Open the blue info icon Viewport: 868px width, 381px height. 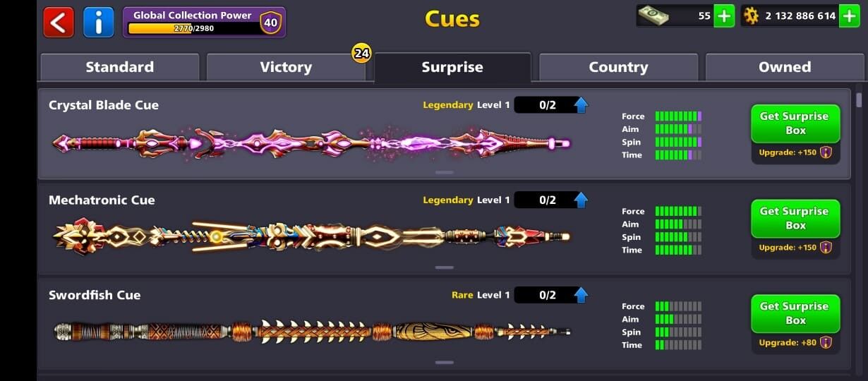[99, 22]
